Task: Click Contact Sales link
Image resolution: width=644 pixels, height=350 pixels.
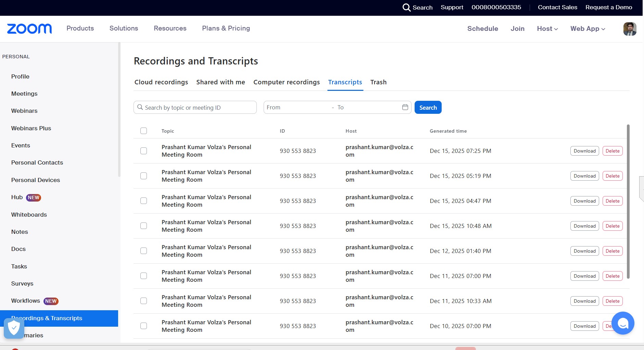Action: (x=557, y=8)
